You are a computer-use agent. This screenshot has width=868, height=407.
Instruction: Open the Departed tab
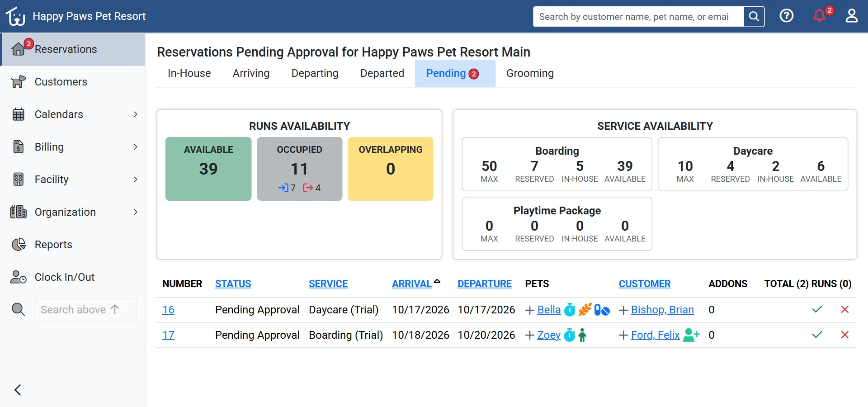click(x=382, y=73)
